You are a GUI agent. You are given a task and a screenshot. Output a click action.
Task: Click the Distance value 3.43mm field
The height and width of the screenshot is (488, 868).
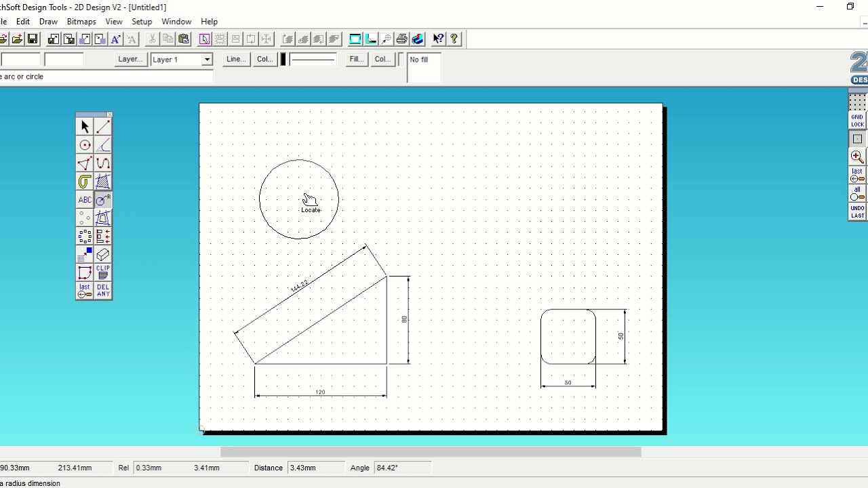[317, 468]
